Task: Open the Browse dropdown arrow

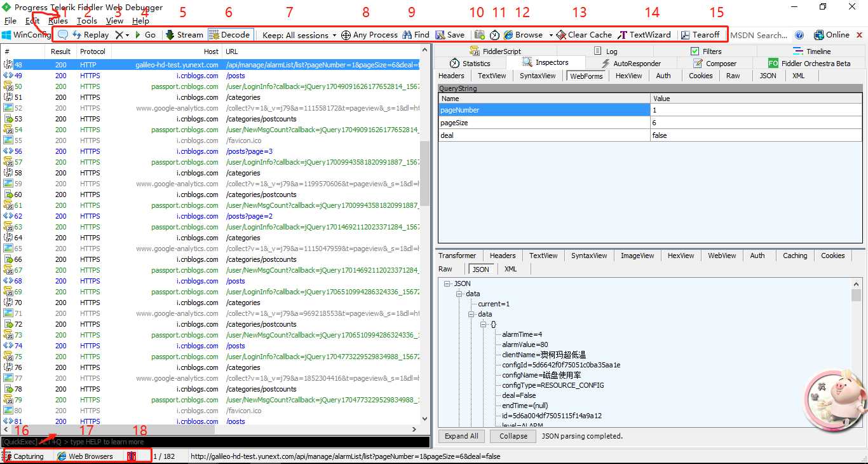Action: click(x=551, y=35)
